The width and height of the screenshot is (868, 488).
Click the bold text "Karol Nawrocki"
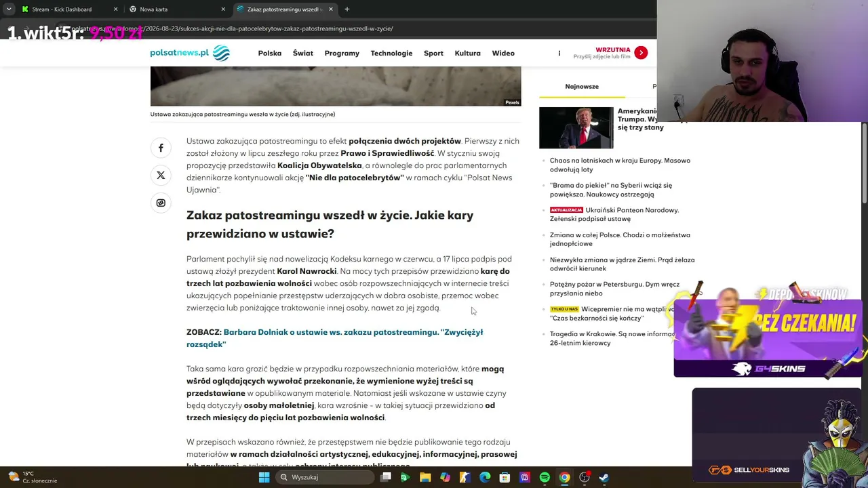pos(307,271)
